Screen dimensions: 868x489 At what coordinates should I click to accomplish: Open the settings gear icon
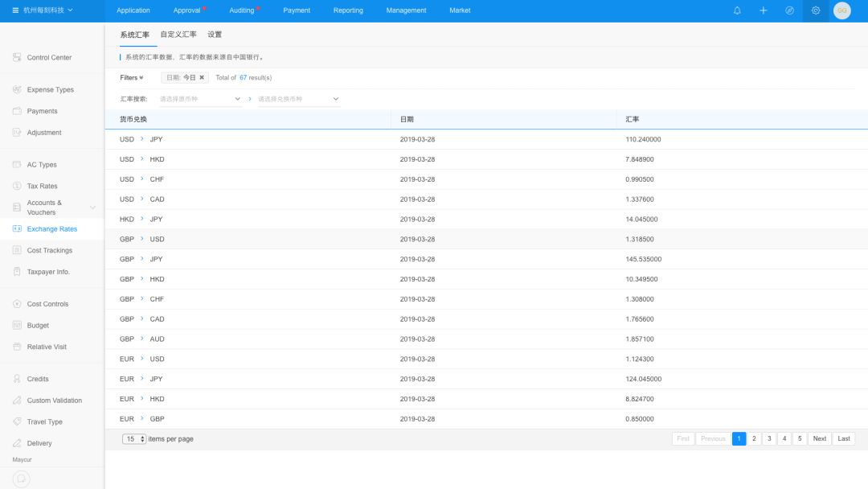[x=816, y=10]
